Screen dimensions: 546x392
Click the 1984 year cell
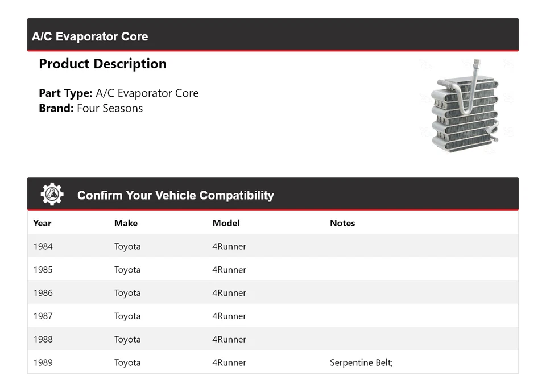tap(43, 246)
